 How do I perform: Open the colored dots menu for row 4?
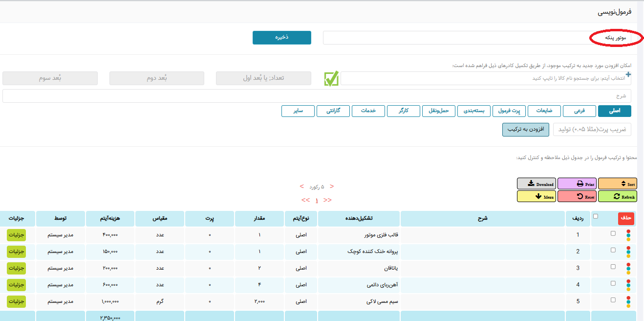pyautogui.click(x=628, y=285)
